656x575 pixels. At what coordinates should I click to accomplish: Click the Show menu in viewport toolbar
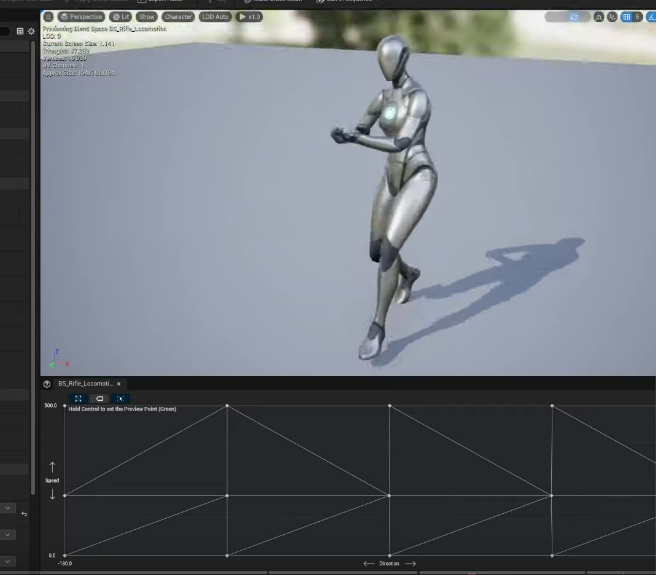(x=147, y=17)
